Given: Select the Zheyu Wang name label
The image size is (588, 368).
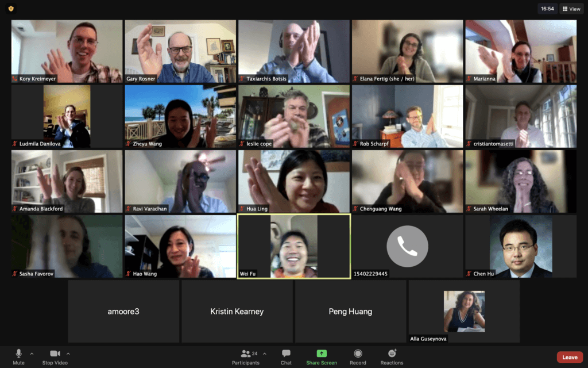Looking at the screenshot, I should pos(148,144).
